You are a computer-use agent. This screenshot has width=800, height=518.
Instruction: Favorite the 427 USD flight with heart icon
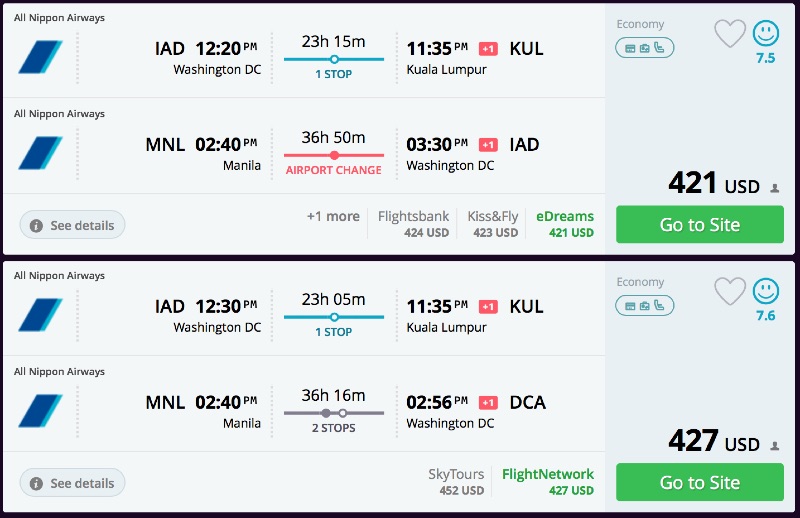pyautogui.click(x=730, y=292)
